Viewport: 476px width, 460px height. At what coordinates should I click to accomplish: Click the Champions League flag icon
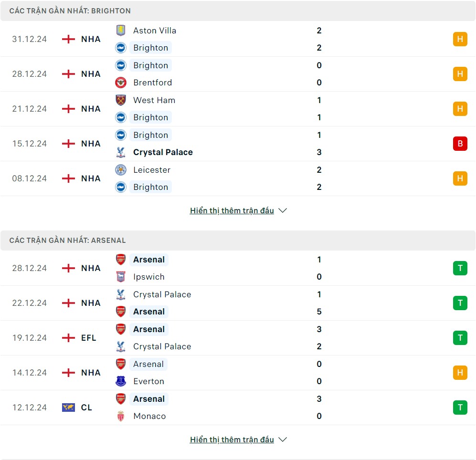click(x=68, y=408)
